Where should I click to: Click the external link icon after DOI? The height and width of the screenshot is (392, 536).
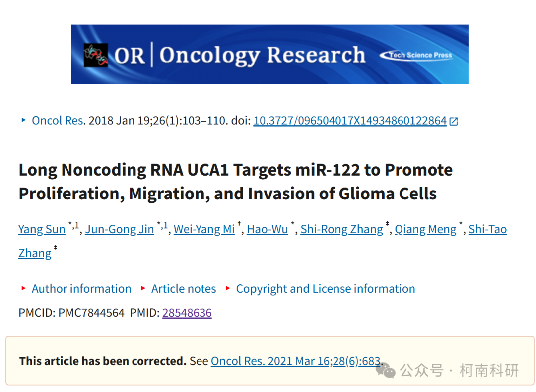coord(453,121)
